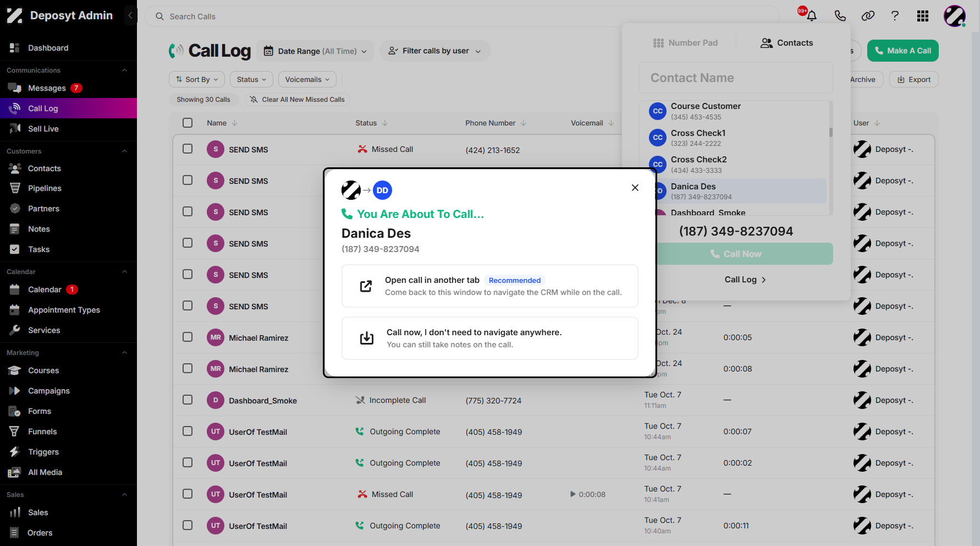Open the link icon in top bar
The width and height of the screenshot is (980, 546).
click(868, 16)
